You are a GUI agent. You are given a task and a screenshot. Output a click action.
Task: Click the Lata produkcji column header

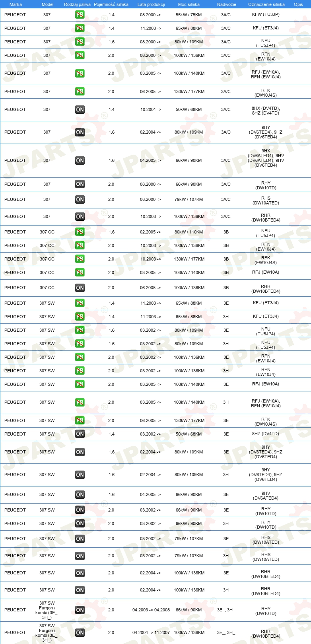point(151,4)
